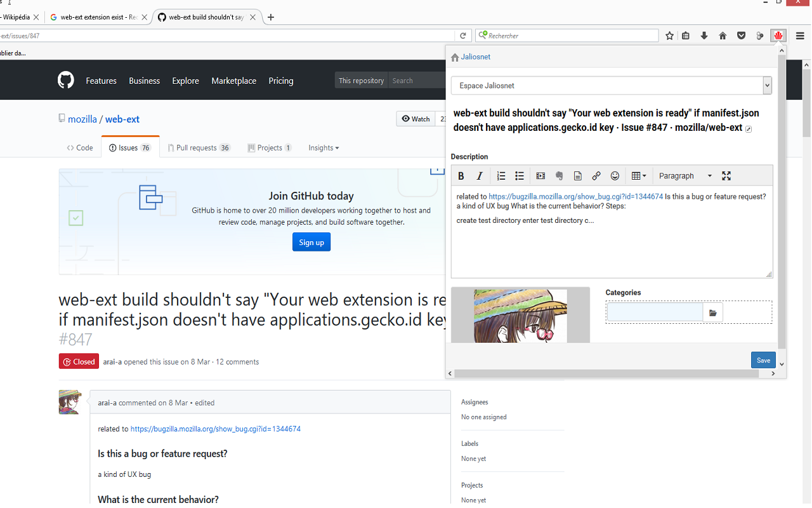
Task: Open the emoticon picker
Action: coord(615,176)
